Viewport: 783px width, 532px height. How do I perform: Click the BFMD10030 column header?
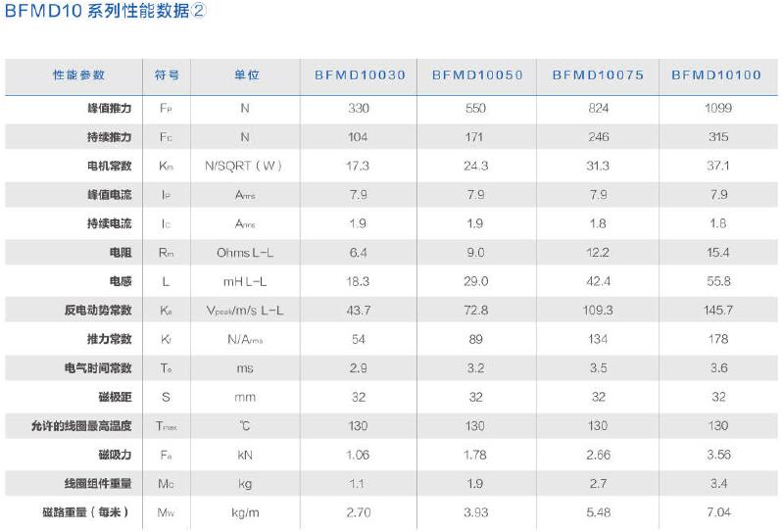(359, 75)
